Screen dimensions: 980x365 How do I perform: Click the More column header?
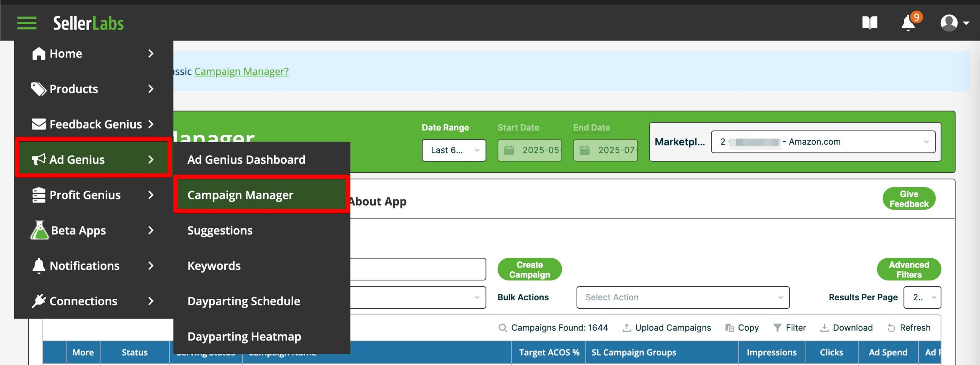[x=83, y=352]
